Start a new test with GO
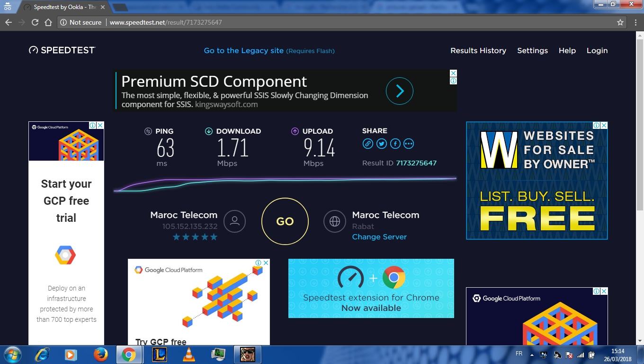The image size is (644, 364). click(285, 221)
